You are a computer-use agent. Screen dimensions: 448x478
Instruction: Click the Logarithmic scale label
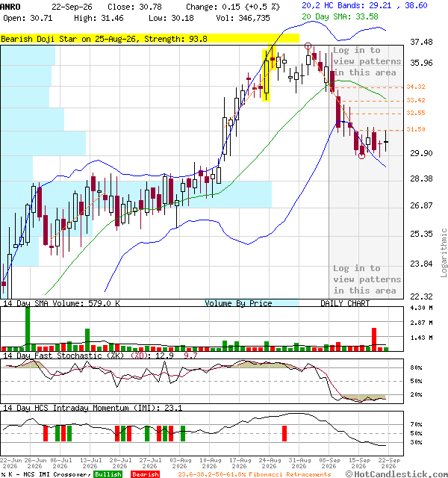pos(444,252)
